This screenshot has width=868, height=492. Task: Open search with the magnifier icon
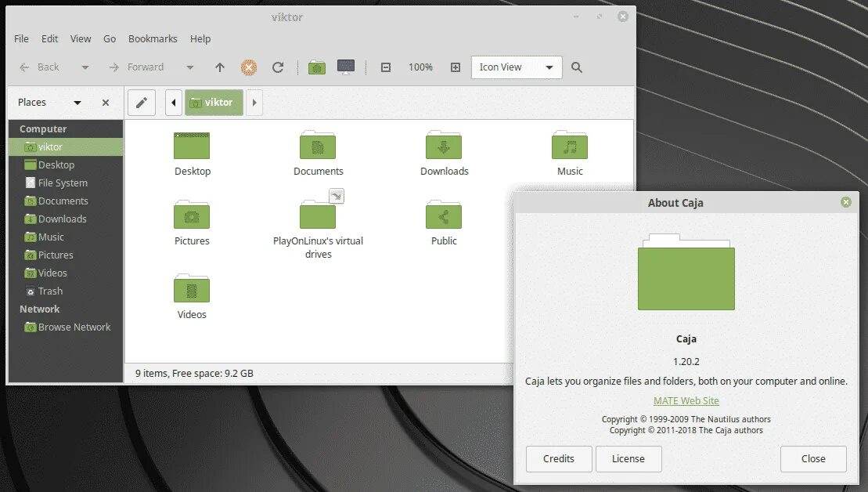tap(576, 67)
